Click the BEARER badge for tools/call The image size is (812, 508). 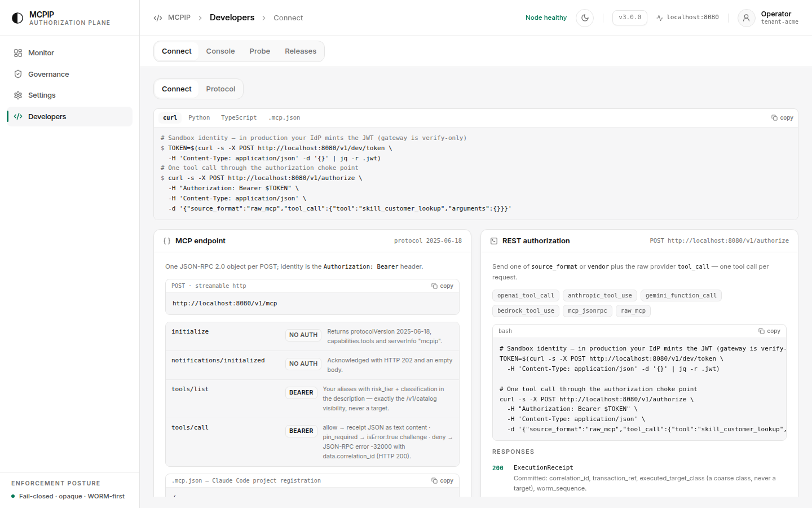pos(301,431)
